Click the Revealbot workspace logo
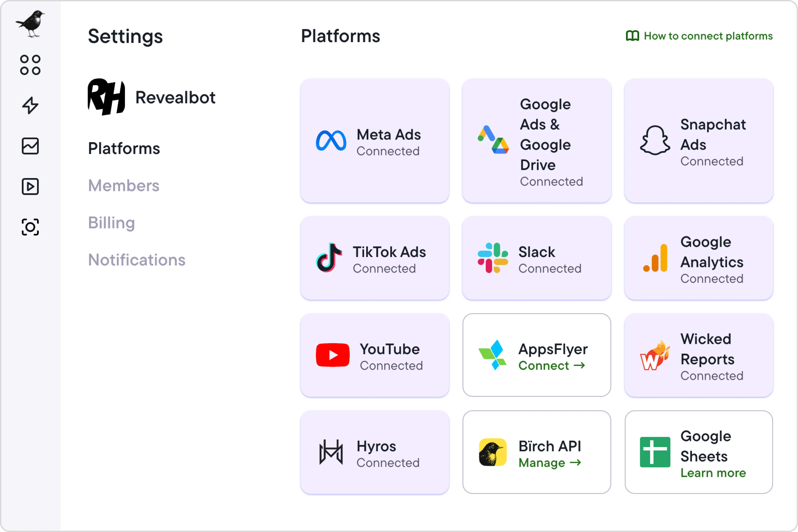Screen dimensions: 798x532 106,97
